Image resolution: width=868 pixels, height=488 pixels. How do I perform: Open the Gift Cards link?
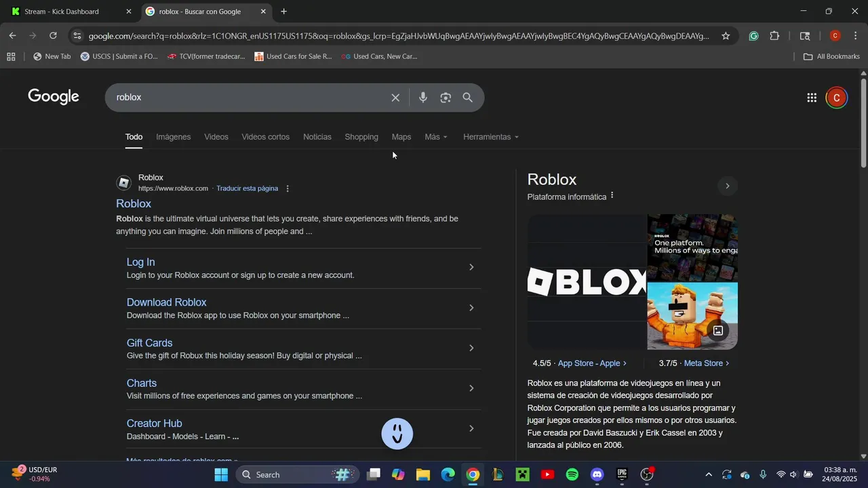click(x=150, y=343)
